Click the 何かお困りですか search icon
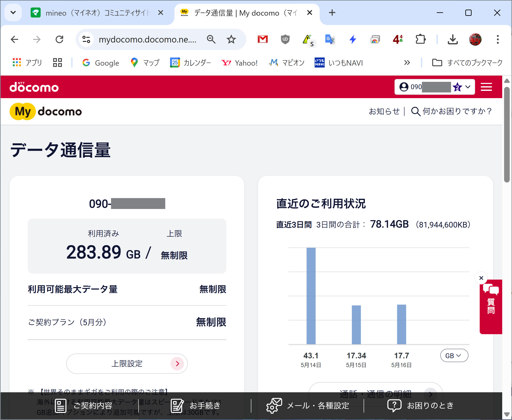Screen dimensions: 512x420 tap(416, 111)
